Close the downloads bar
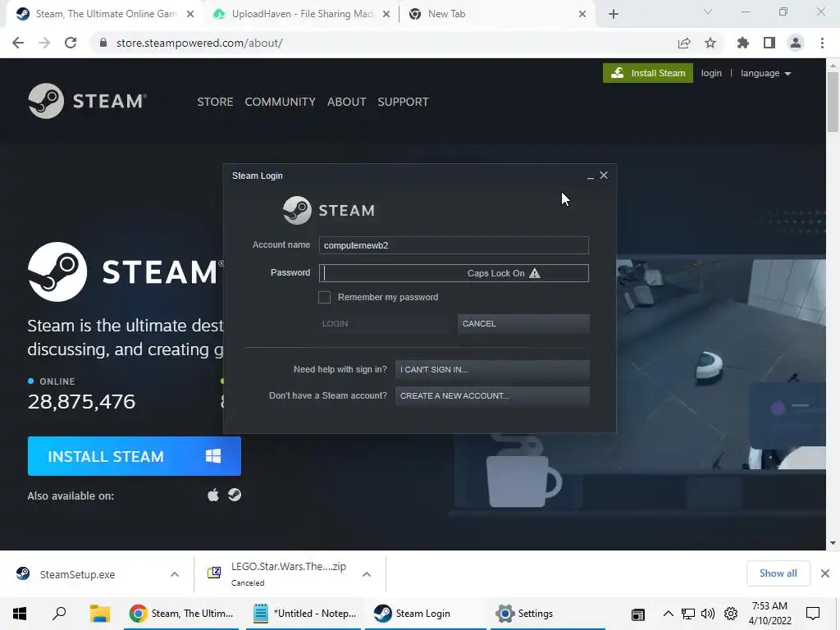Image resolution: width=840 pixels, height=630 pixels. tap(825, 573)
